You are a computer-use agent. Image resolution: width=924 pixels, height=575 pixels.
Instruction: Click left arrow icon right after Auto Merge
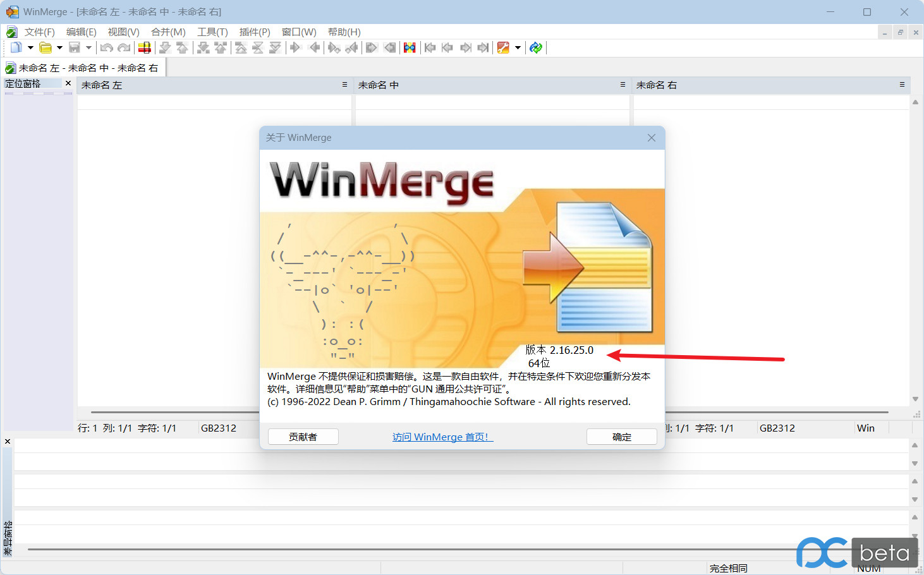[x=430, y=47]
